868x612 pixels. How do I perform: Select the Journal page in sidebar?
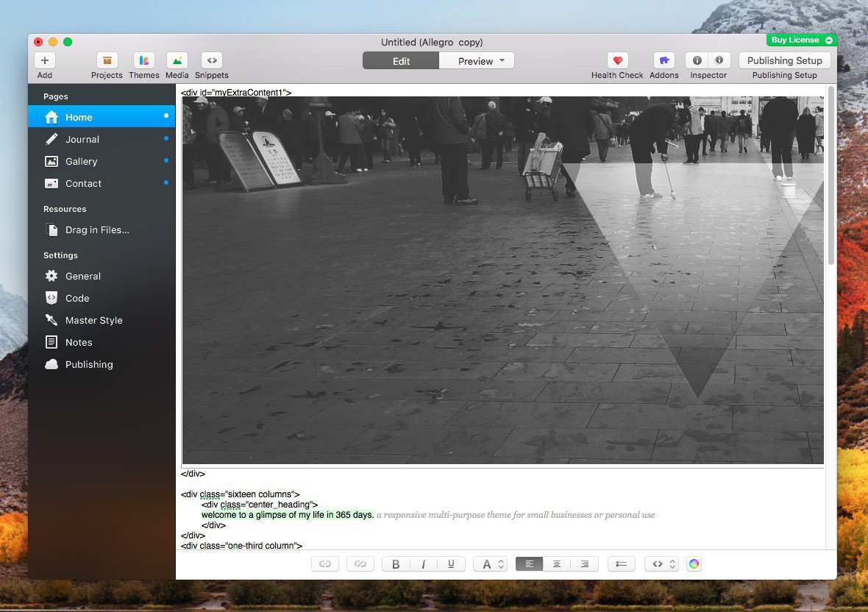pos(82,139)
